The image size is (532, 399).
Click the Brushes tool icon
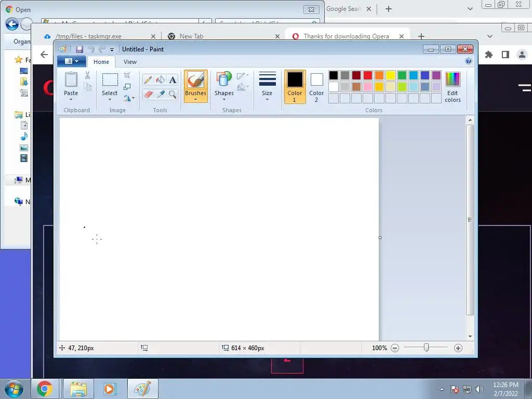tap(196, 80)
